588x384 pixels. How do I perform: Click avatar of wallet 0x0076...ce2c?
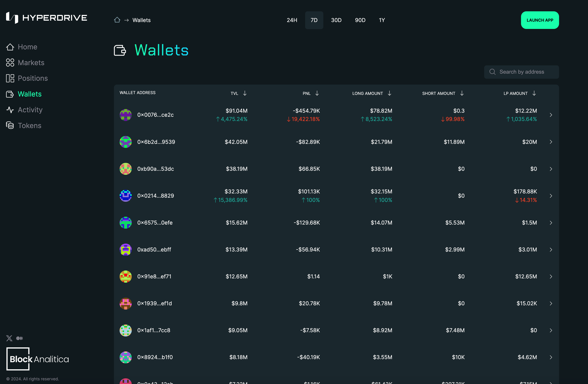[x=125, y=115]
